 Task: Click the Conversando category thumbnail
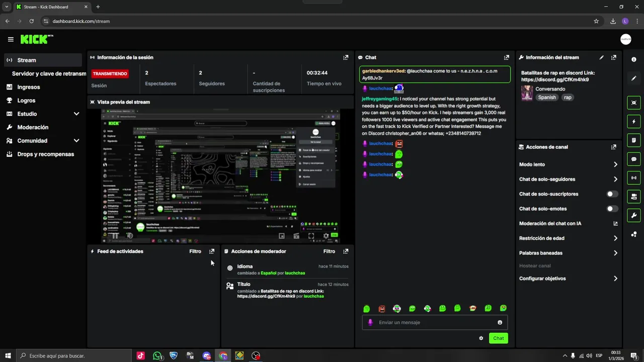click(527, 93)
